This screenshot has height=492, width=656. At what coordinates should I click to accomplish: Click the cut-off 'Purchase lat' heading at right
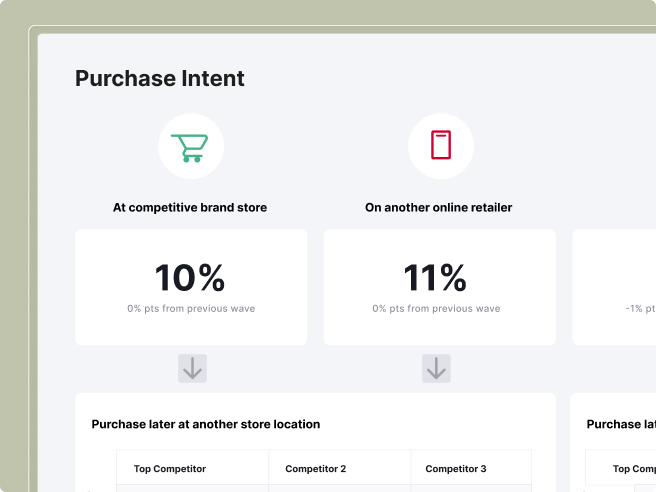(620, 424)
